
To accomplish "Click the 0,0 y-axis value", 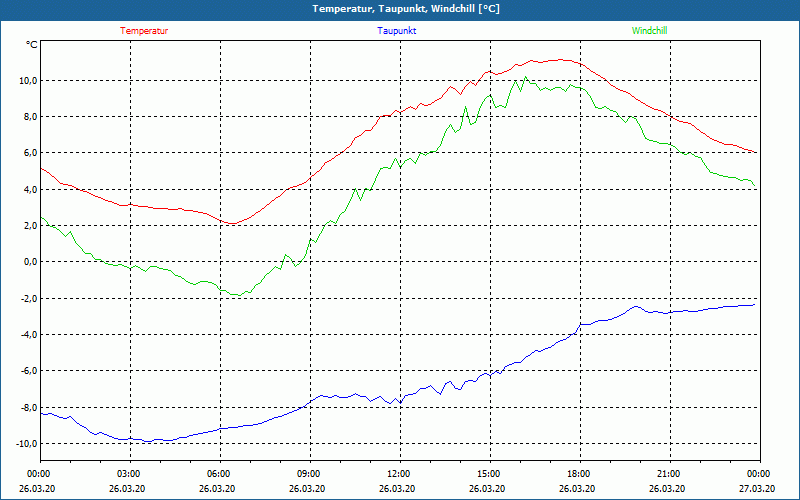I will (x=30, y=262).
